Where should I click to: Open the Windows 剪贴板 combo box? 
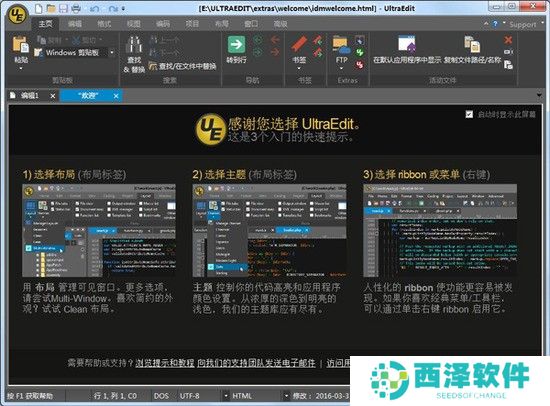74,53
